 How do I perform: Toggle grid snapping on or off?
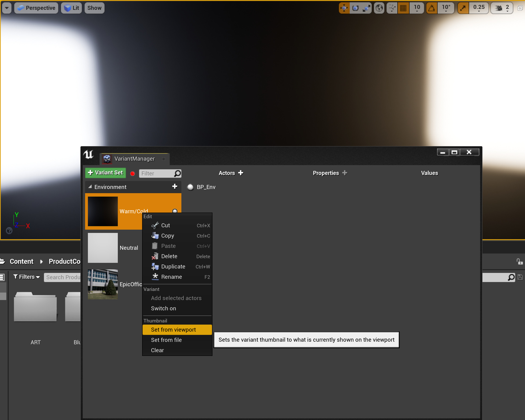pos(403,8)
